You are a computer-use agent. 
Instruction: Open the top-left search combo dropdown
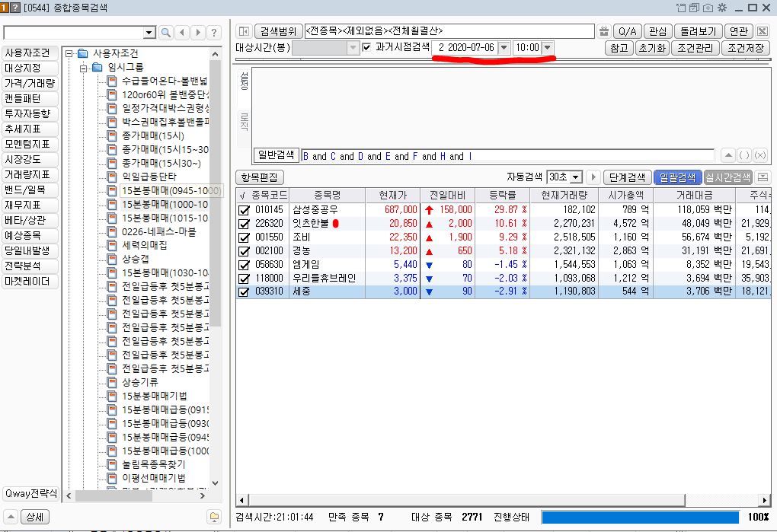coord(149,33)
